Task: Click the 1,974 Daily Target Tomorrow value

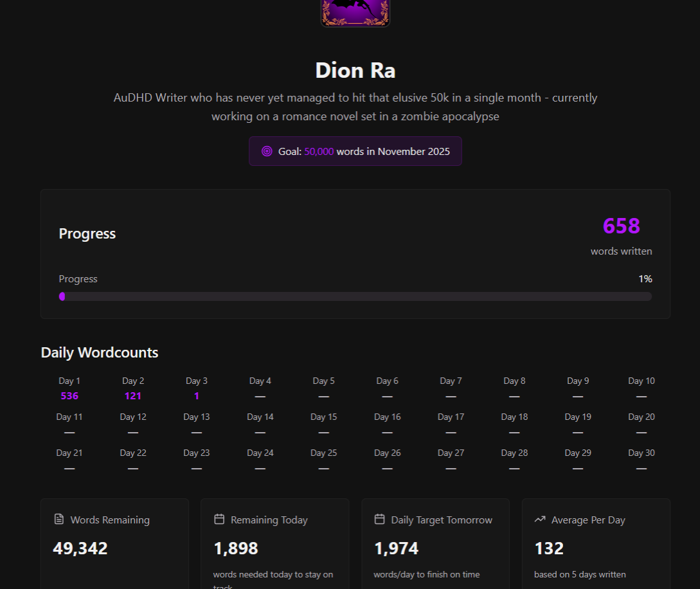Action: pos(396,548)
